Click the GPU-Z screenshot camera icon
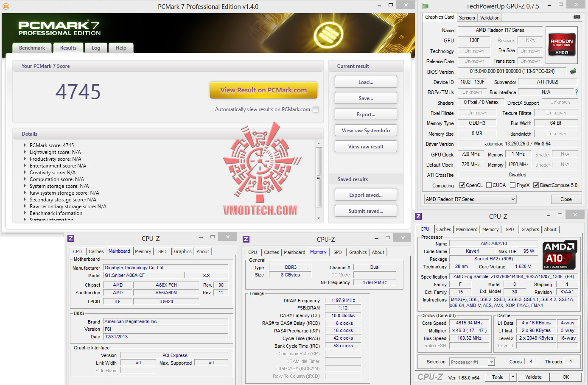 point(577,17)
